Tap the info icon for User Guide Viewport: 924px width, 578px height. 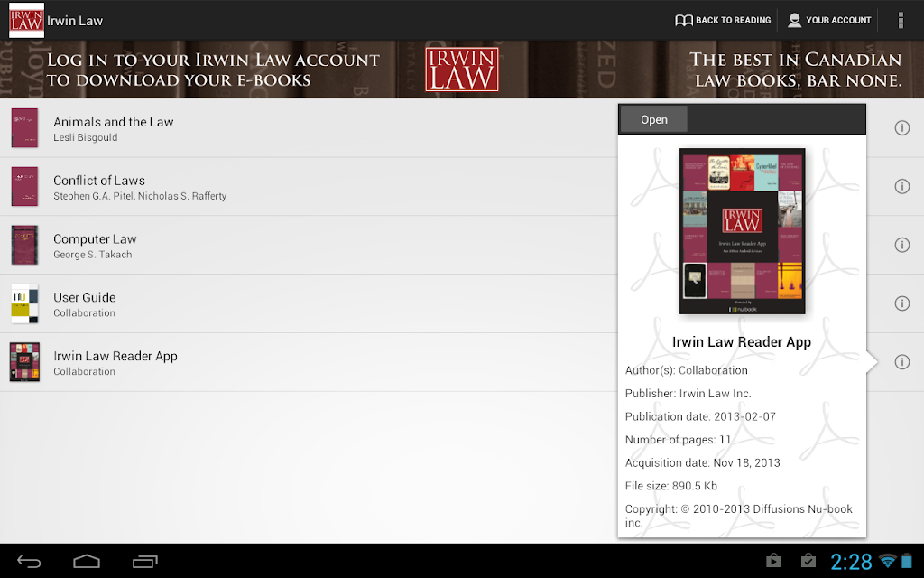901,303
